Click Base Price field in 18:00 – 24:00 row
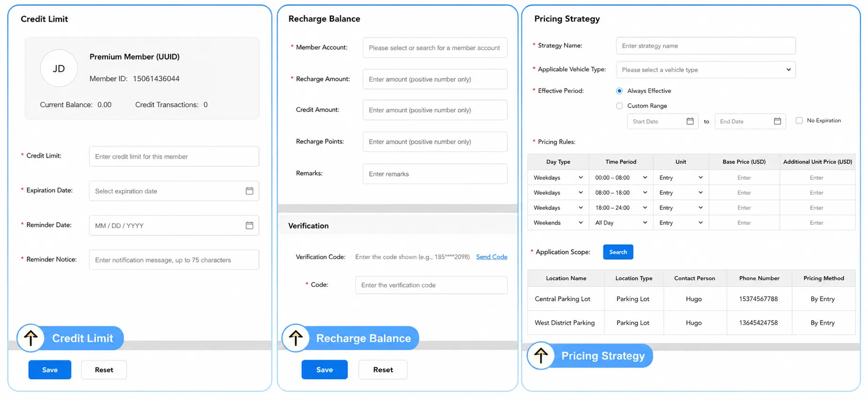Screen dimensions: 868x400 coord(744,208)
